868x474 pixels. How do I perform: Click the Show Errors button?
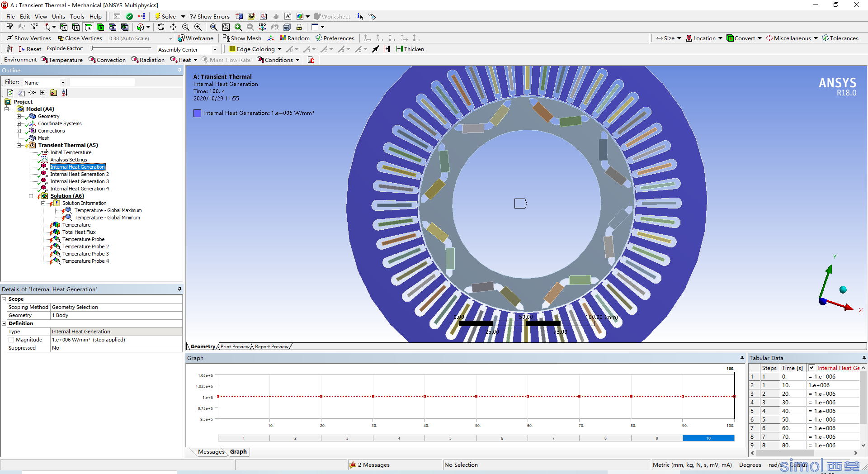pos(209,16)
